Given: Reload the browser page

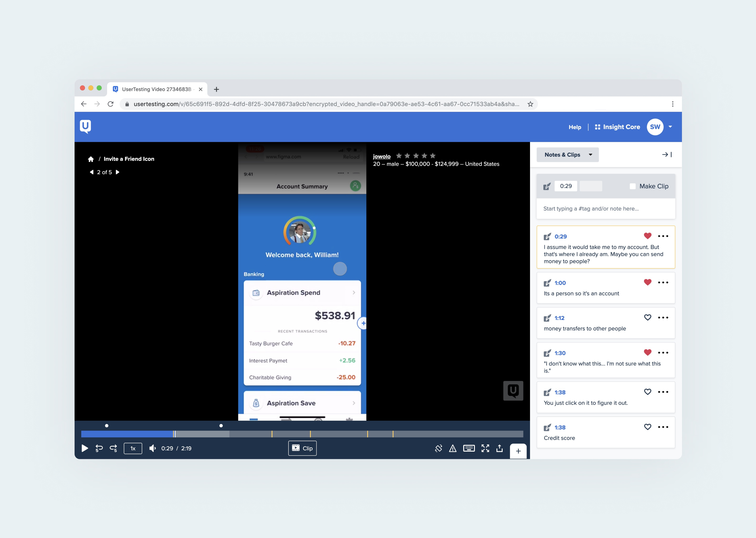Looking at the screenshot, I should [111, 104].
